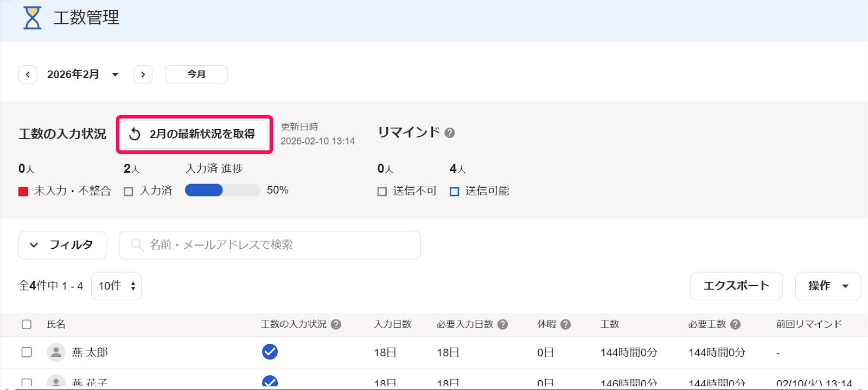Select the checkbox for 燕 太郎
The width and height of the screenshot is (868, 390).
click(27, 352)
